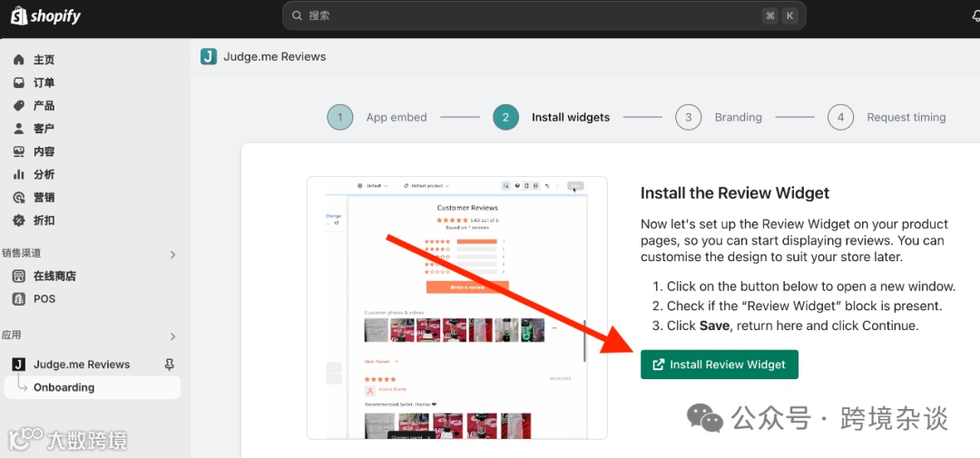The width and height of the screenshot is (980, 458).
Task: Click step 4 circle Request timing
Action: point(840,117)
